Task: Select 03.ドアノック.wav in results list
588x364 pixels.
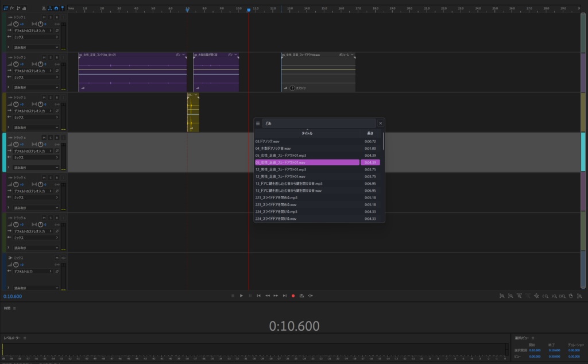Action: click(317, 141)
